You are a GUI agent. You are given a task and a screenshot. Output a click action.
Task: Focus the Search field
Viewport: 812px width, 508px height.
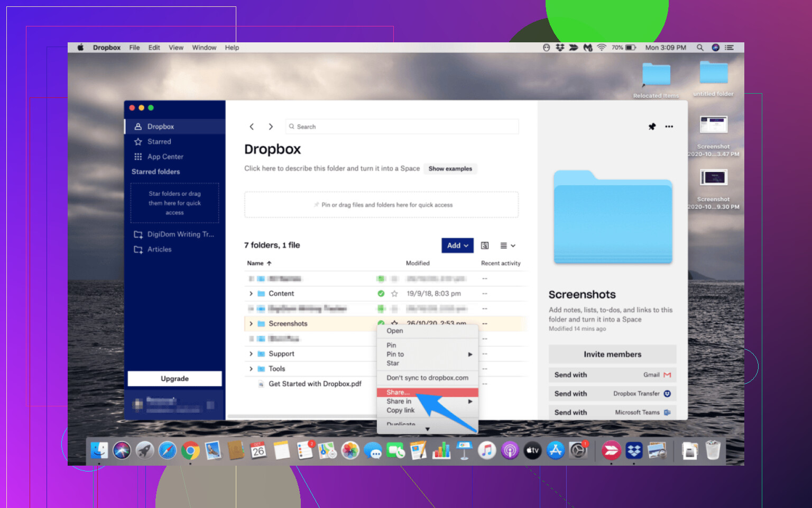[402, 126]
